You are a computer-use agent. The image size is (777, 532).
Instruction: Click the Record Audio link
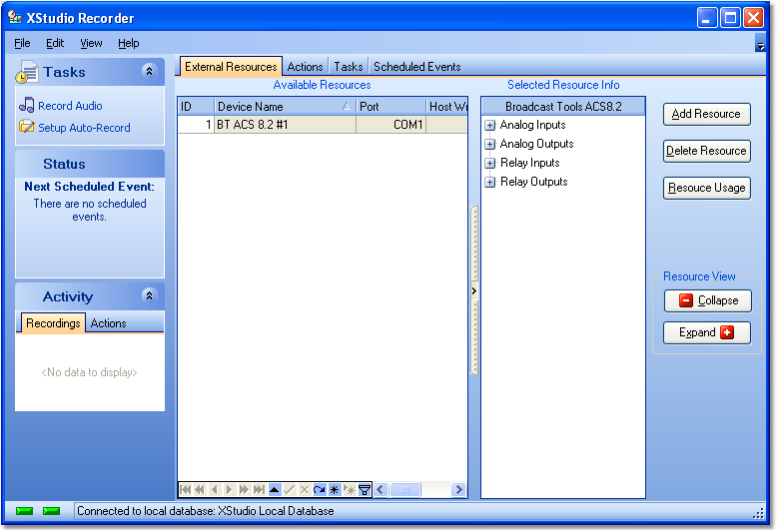[70, 106]
